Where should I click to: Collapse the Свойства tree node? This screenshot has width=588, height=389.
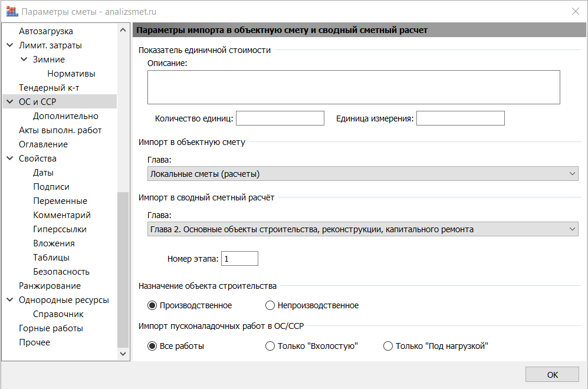pos(10,159)
